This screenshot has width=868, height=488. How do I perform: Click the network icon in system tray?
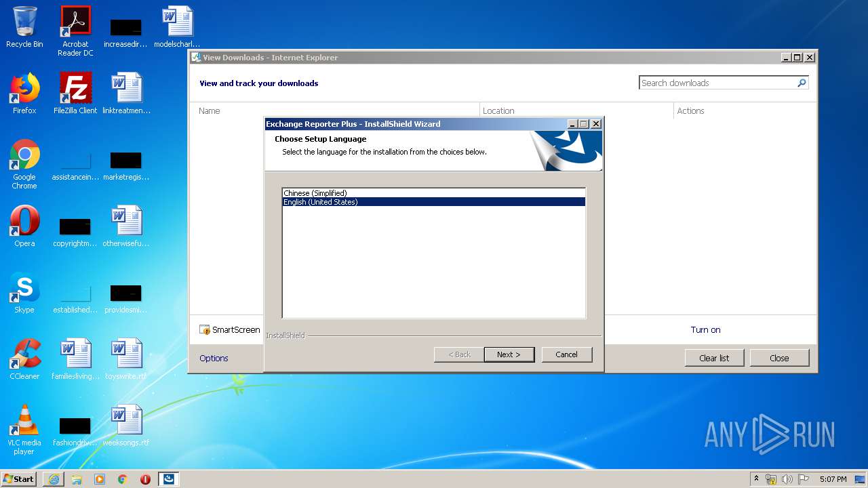[x=771, y=479]
